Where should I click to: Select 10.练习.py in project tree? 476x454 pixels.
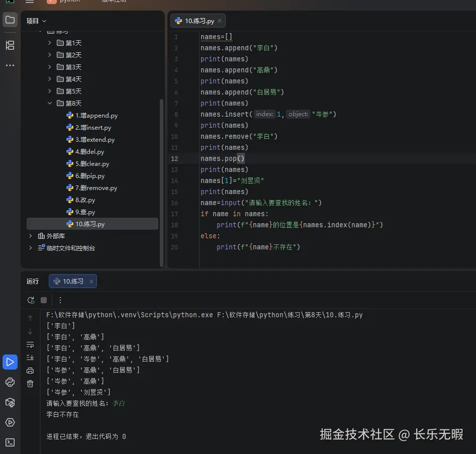pos(92,224)
